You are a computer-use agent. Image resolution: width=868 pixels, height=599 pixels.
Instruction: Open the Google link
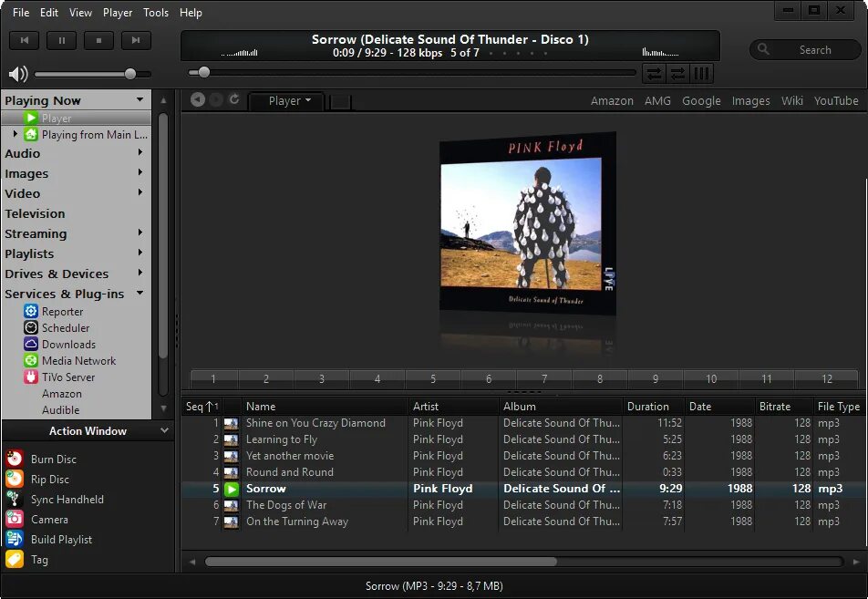point(701,101)
